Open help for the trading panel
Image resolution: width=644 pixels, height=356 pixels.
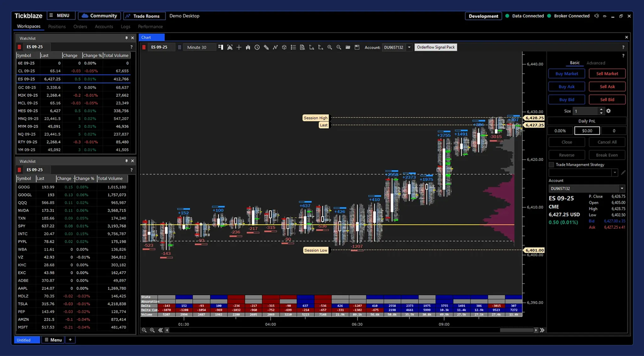coord(623,56)
